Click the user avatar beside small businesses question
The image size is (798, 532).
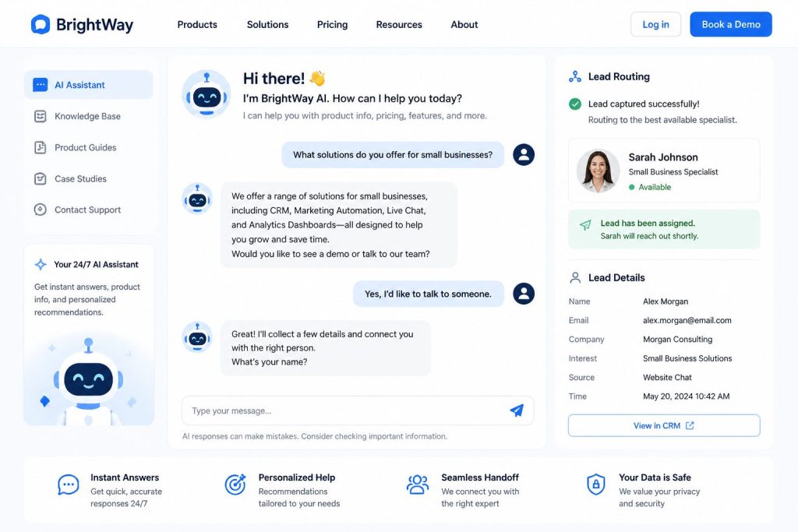coord(524,155)
